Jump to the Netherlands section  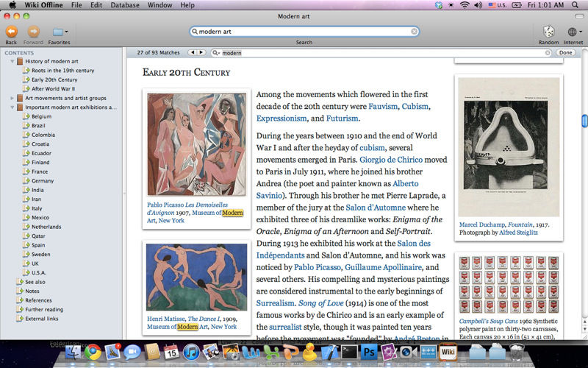(x=46, y=227)
